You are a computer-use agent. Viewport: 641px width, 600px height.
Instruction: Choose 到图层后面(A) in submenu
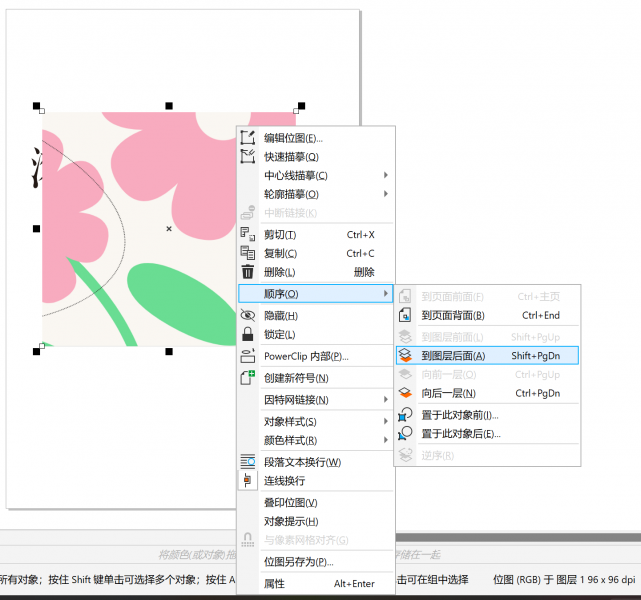[487, 356]
